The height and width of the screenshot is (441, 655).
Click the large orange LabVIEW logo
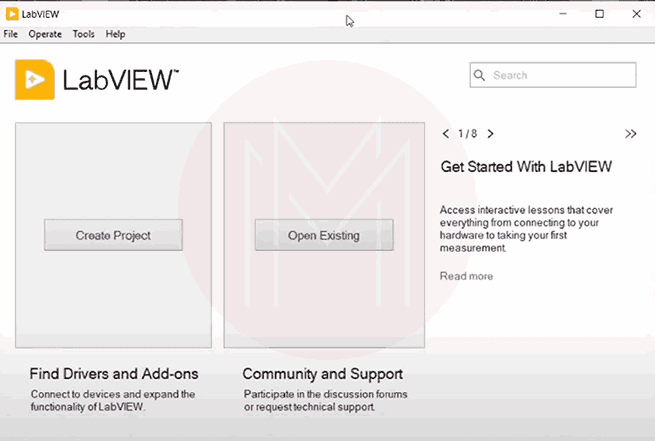point(35,80)
